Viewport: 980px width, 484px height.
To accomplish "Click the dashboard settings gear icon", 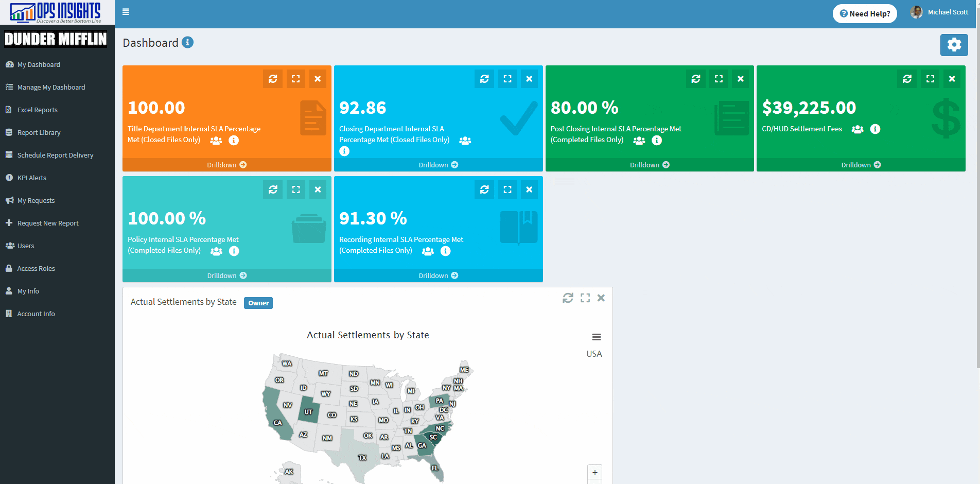I will (x=954, y=45).
